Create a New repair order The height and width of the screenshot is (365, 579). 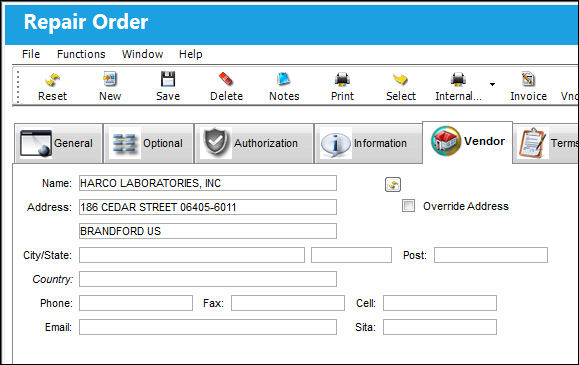tap(110, 86)
